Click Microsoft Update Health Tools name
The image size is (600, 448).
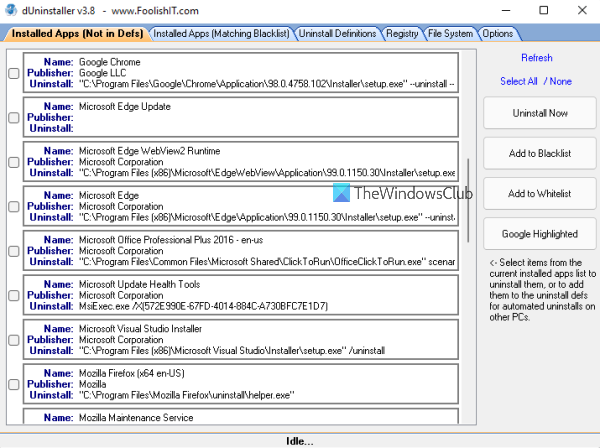pos(139,284)
